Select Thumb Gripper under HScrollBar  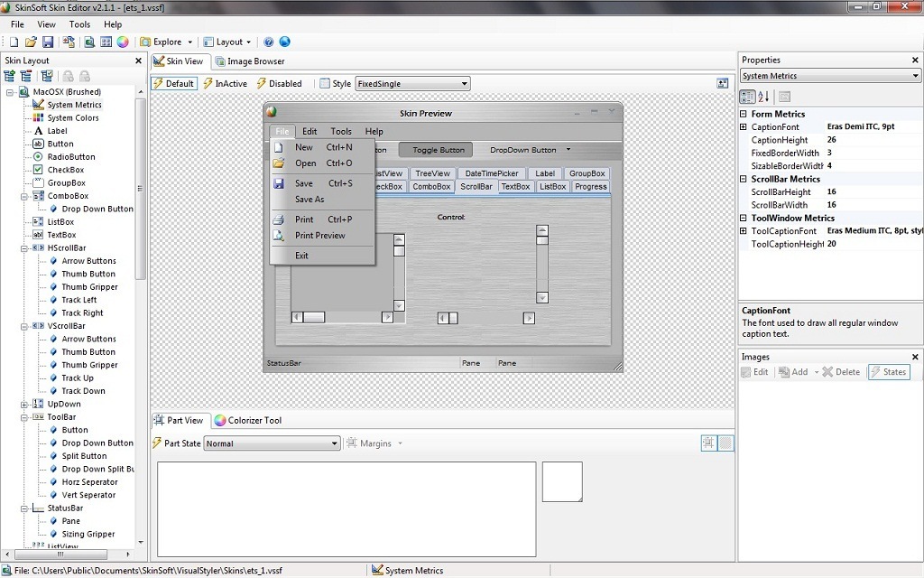[x=89, y=287]
